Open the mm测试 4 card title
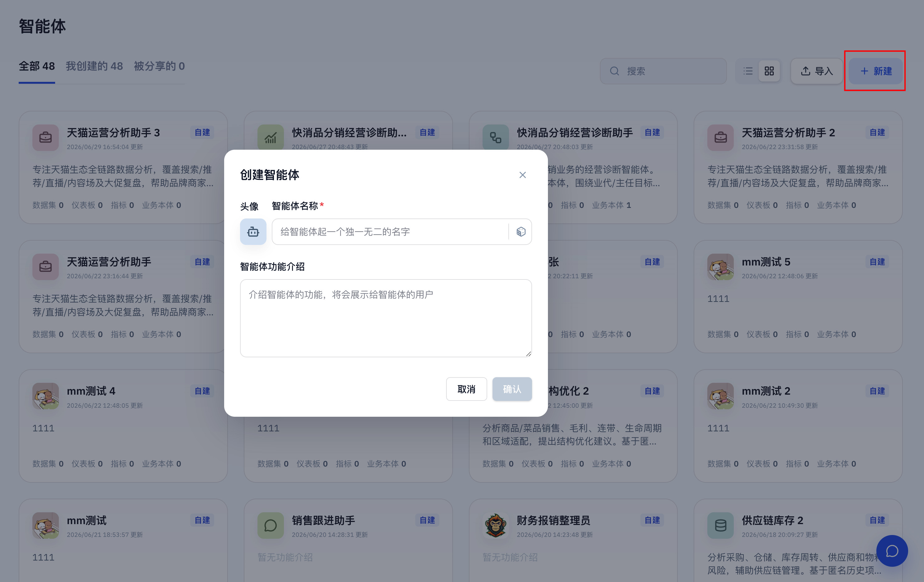 coord(91,391)
